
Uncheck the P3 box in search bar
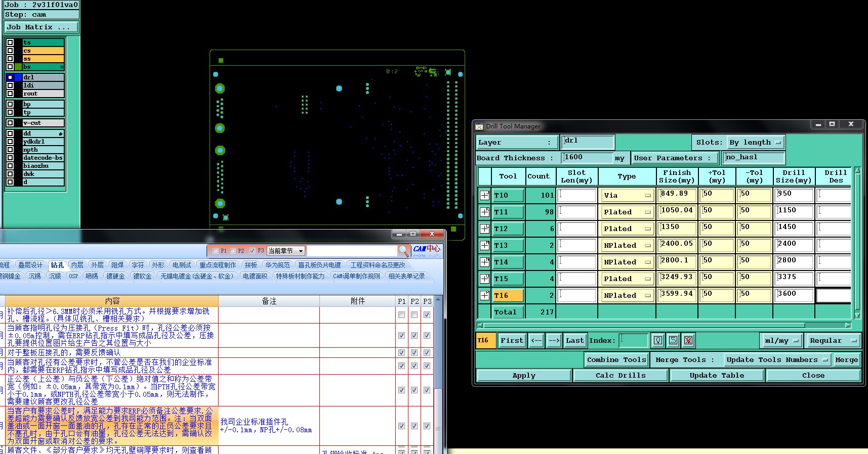tap(252, 251)
